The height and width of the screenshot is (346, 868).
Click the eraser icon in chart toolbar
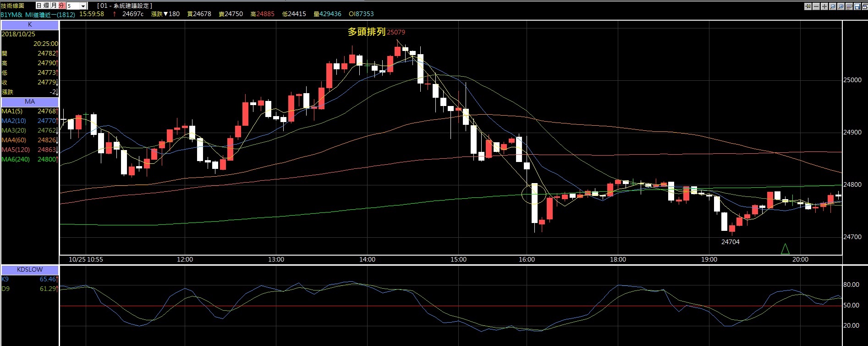tap(849, 6)
